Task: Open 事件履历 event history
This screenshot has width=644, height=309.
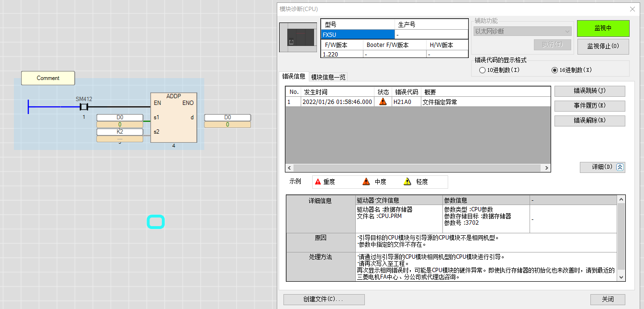Action: click(589, 106)
